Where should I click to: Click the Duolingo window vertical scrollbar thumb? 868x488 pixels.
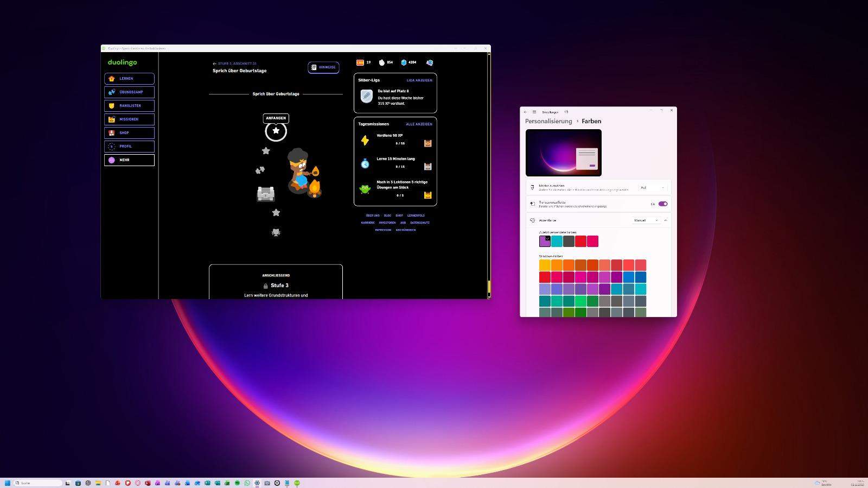tap(489, 287)
